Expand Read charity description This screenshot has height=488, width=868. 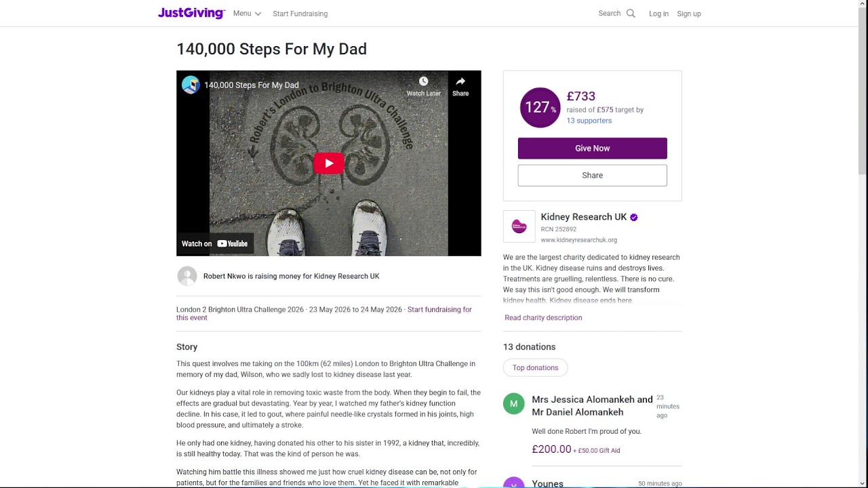[x=543, y=318]
